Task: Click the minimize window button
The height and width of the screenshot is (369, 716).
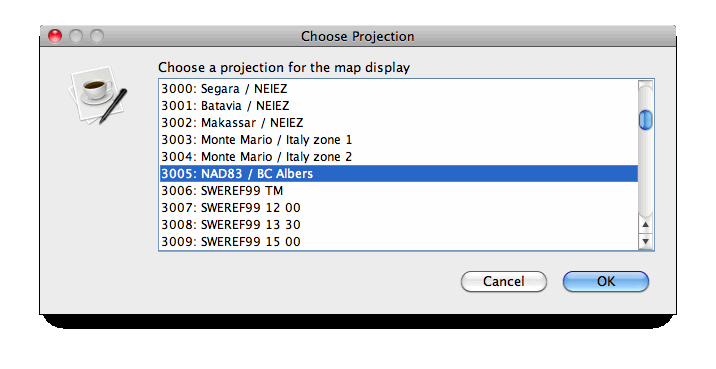Action: pos(76,36)
